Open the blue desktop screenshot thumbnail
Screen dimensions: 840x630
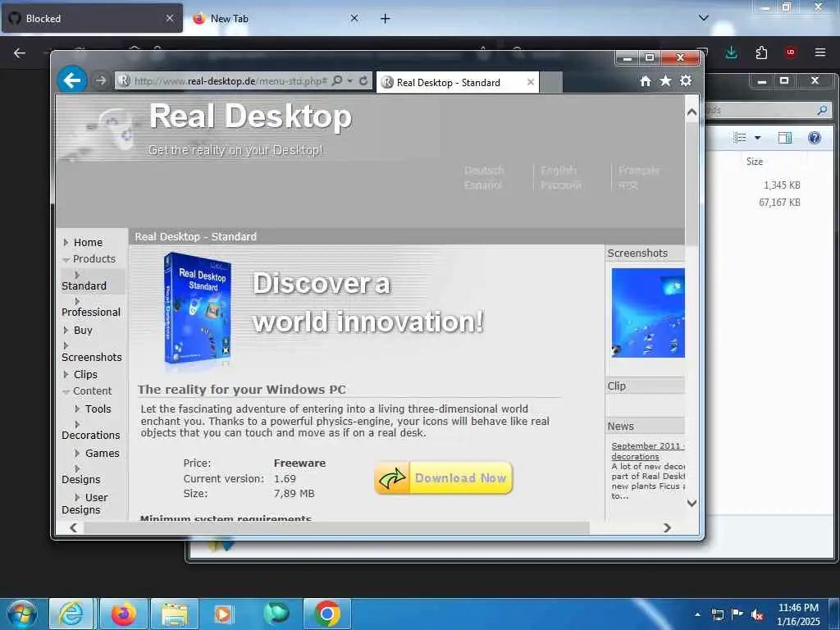coord(648,313)
